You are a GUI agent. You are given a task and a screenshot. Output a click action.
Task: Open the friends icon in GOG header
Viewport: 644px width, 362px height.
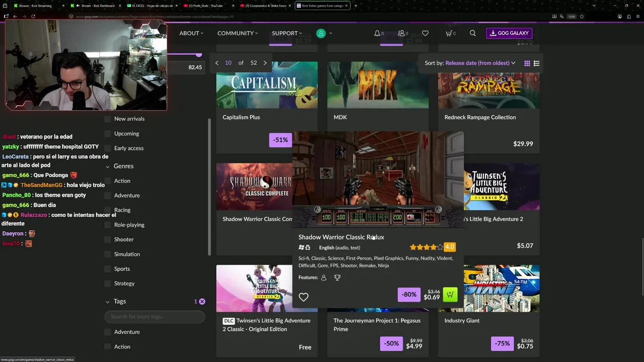[x=401, y=33]
